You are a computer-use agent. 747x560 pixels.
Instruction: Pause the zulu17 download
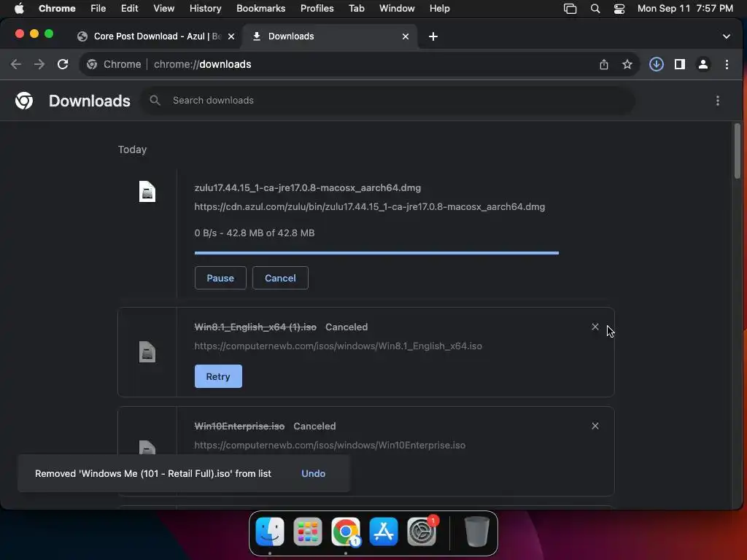coord(220,278)
